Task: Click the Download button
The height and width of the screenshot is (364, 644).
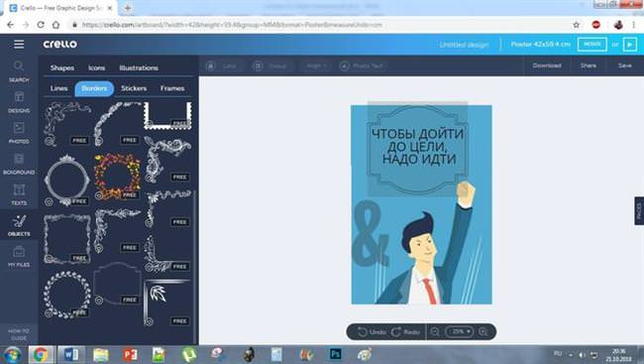Action: [x=547, y=65]
